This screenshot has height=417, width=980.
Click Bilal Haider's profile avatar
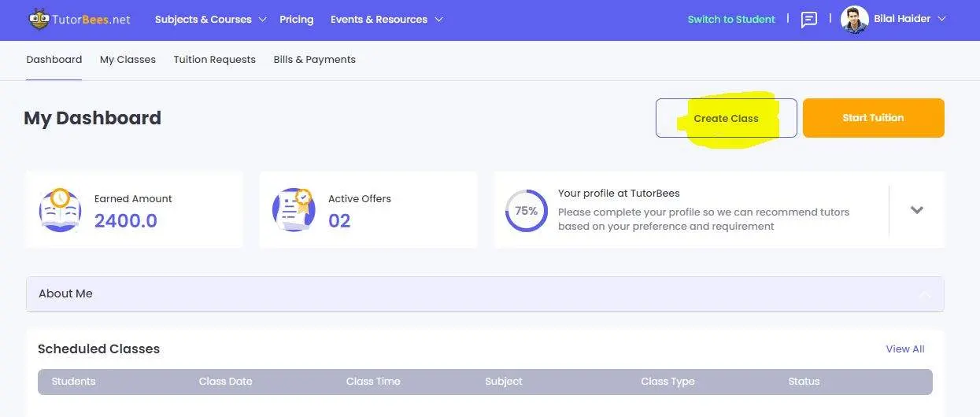click(854, 20)
